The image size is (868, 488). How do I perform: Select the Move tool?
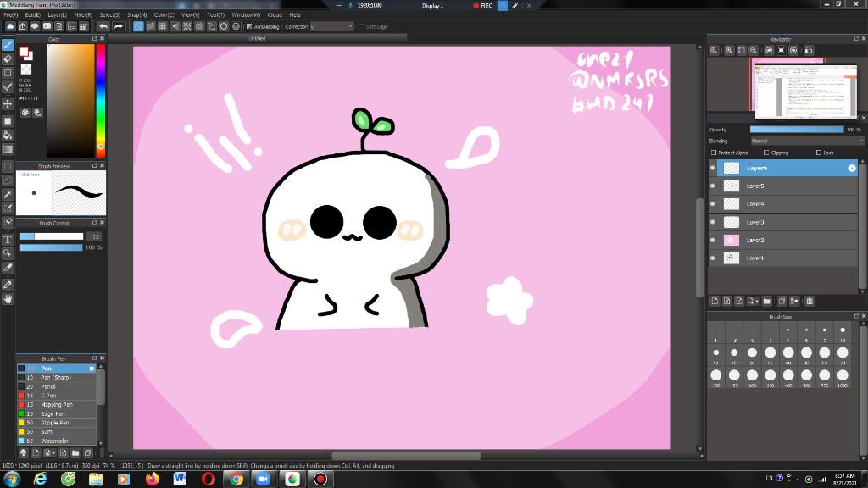coord(8,103)
